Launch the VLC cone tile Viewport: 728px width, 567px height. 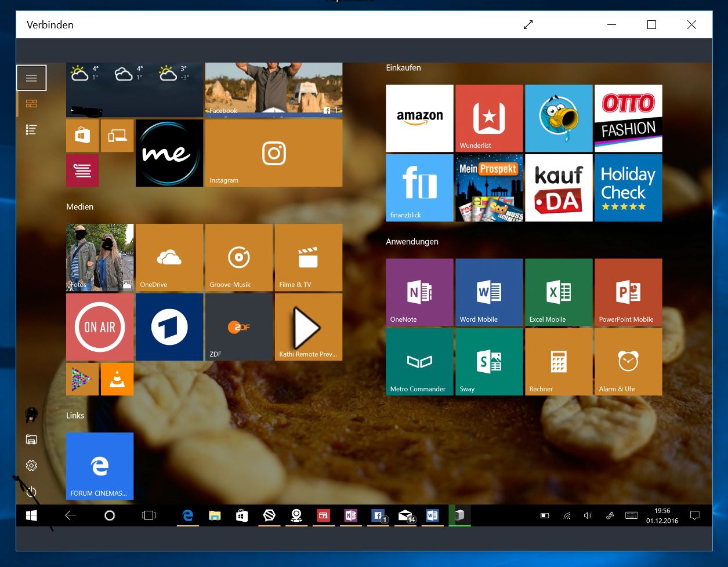[x=117, y=379]
